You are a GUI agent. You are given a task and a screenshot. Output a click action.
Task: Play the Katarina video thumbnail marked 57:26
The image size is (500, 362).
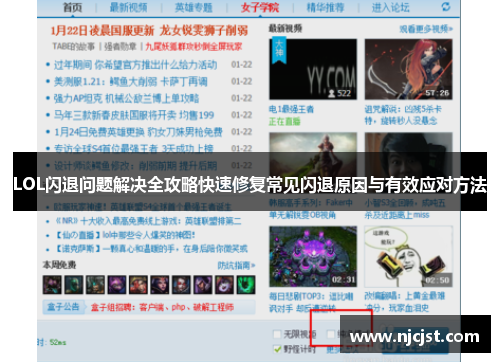pos(408,69)
